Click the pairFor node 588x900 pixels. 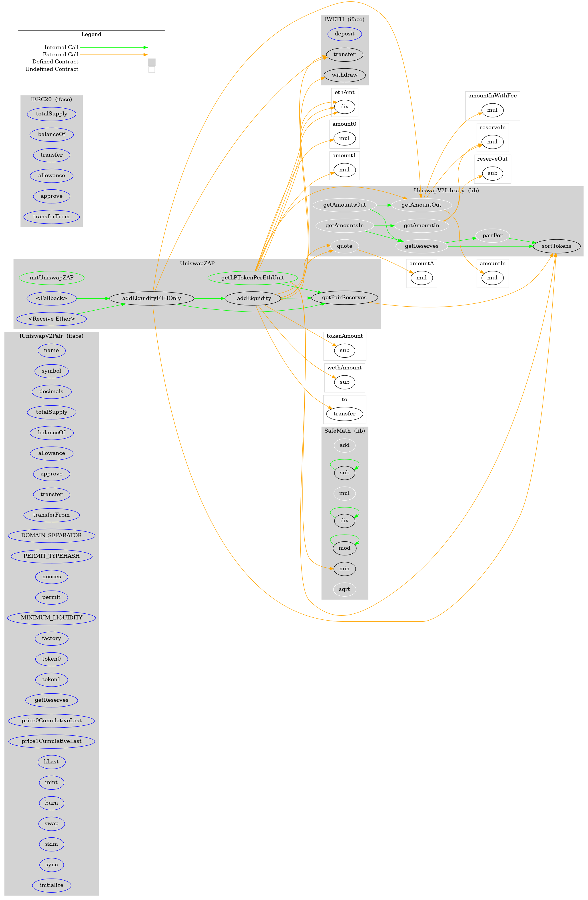(492, 235)
